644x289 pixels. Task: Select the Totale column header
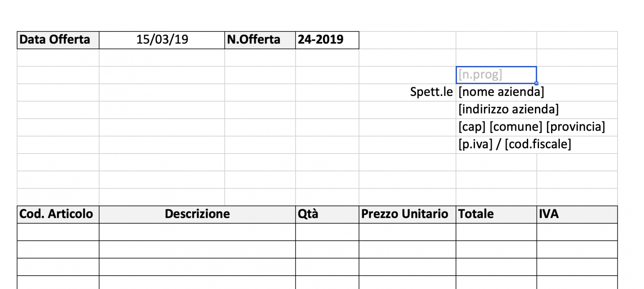[477, 214]
